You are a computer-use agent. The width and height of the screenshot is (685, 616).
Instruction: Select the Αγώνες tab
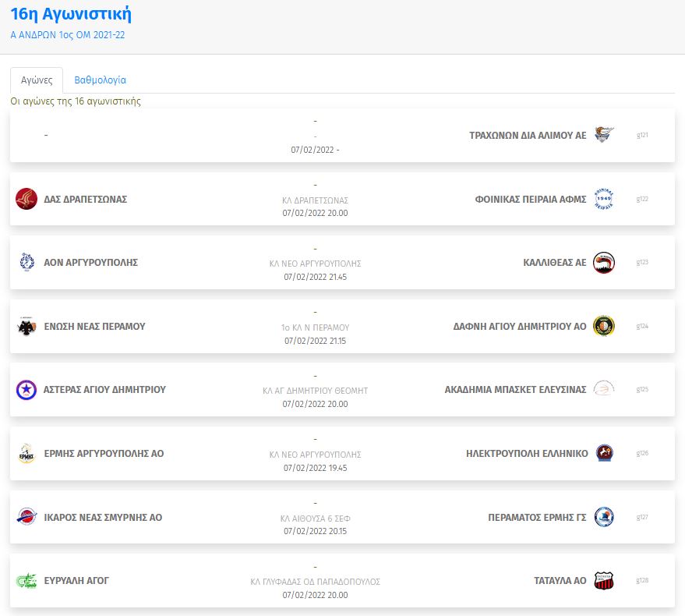[x=37, y=80]
